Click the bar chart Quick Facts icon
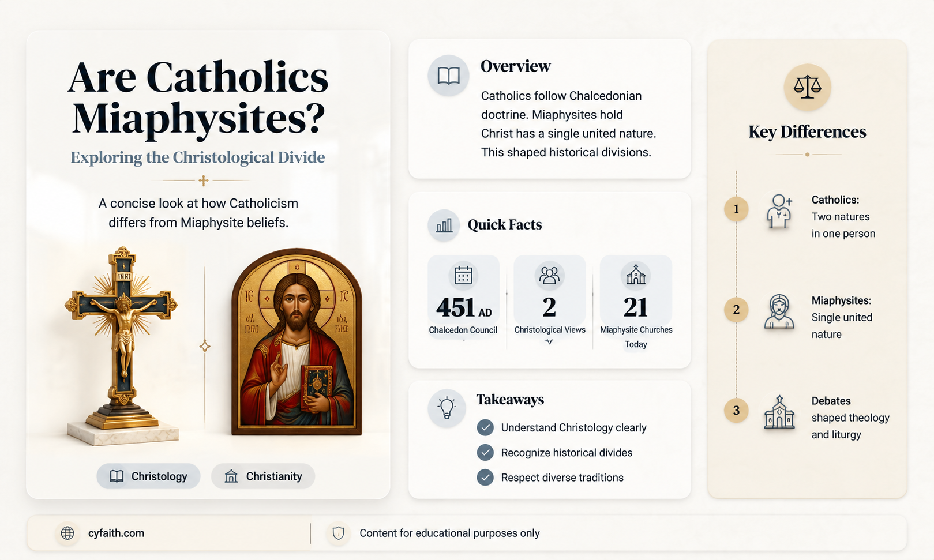The width and height of the screenshot is (934, 560). (444, 225)
